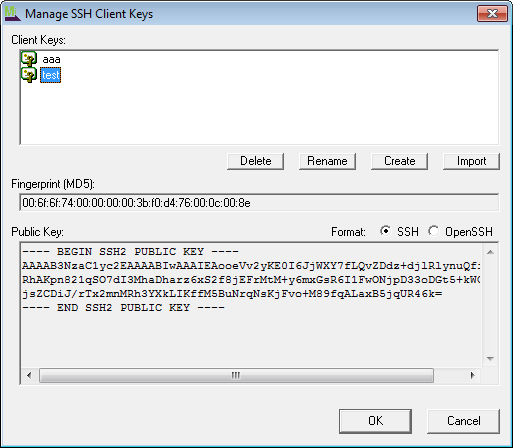Click the Rename button
The height and width of the screenshot is (448, 513).
coord(327,161)
